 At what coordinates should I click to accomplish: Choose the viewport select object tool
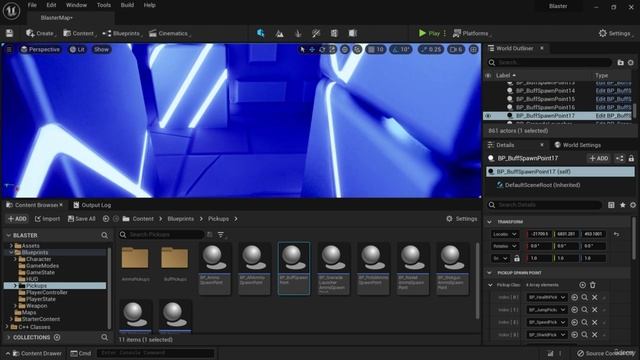tap(302, 49)
